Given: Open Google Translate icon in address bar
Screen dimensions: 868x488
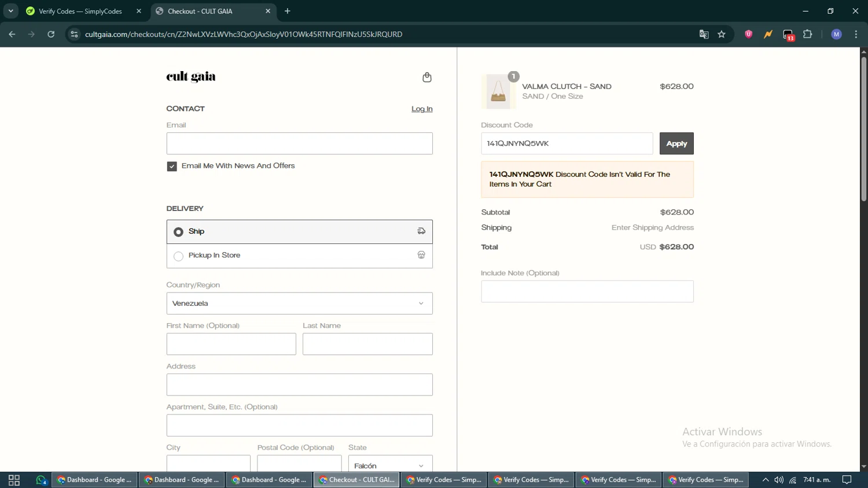Looking at the screenshot, I should click(704, 34).
